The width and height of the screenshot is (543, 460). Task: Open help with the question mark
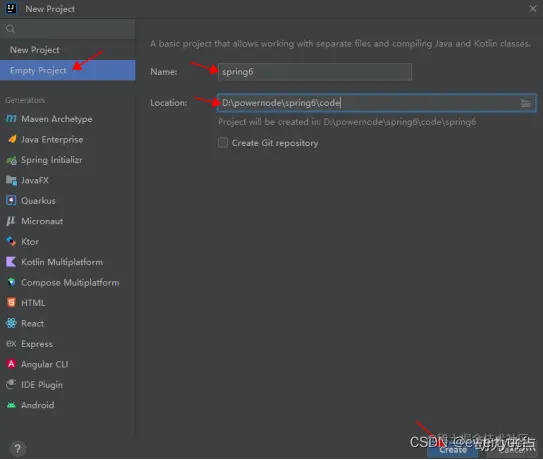[x=17, y=449]
